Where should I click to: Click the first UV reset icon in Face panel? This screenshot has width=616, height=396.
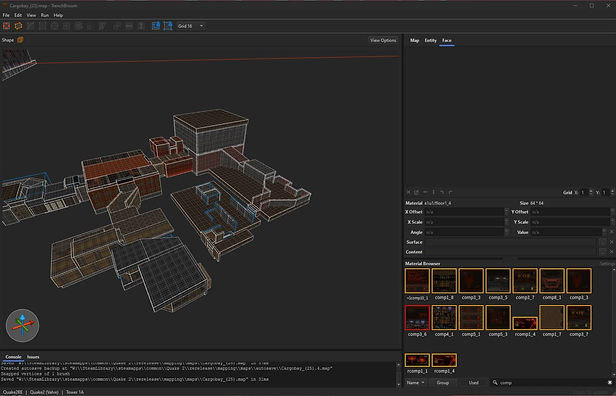(x=409, y=192)
